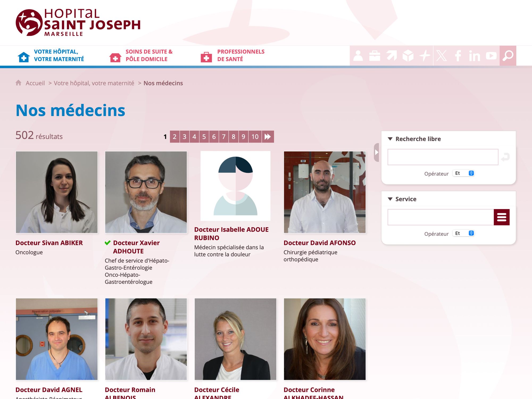
Task: Open Docteur David AFONSO profile link
Action: (x=319, y=243)
